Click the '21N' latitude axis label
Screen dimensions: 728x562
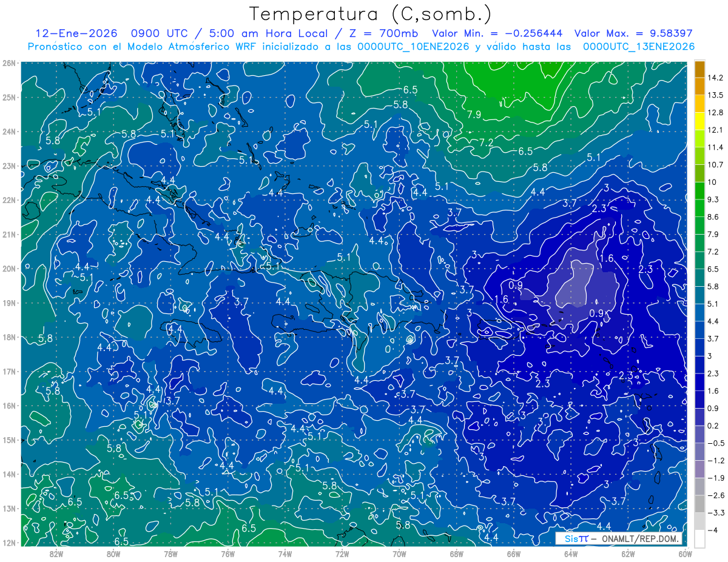click(x=10, y=235)
